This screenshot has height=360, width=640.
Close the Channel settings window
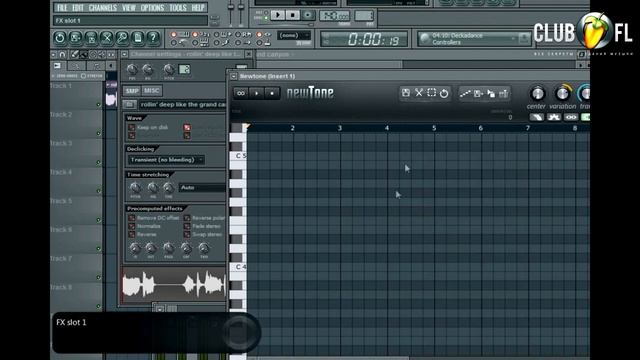(249, 54)
